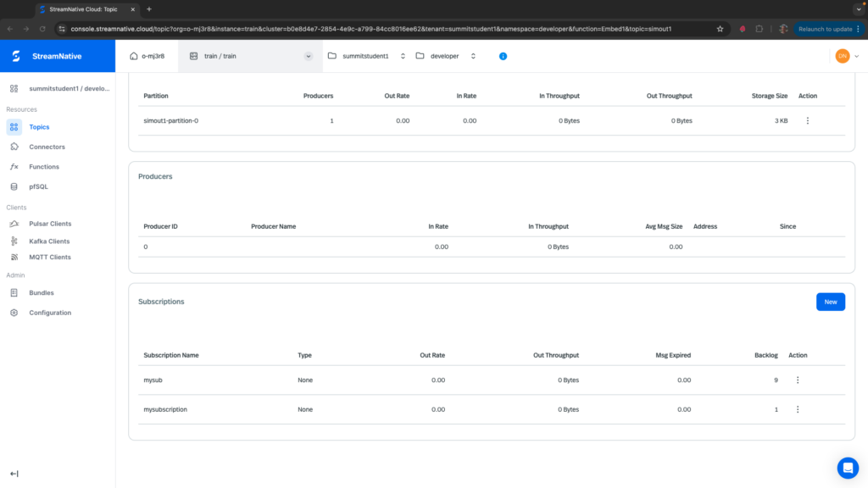
Task: Open Configuration admin page
Action: [x=50, y=313]
